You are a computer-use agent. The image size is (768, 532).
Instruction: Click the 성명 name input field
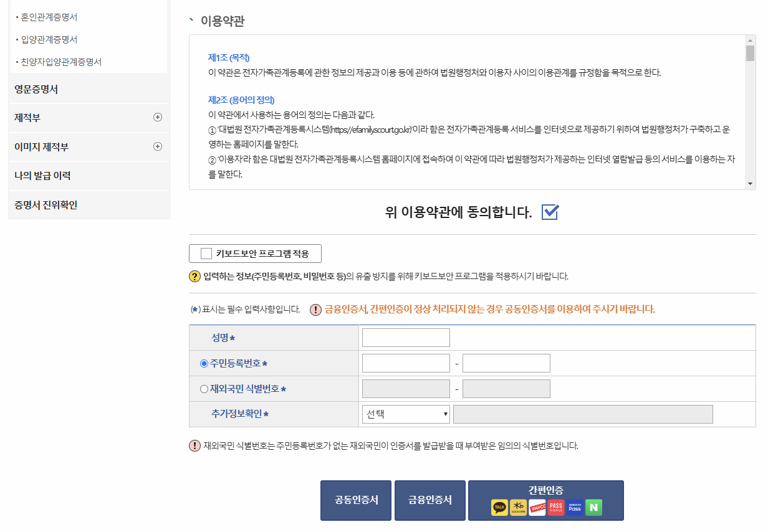click(x=405, y=337)
